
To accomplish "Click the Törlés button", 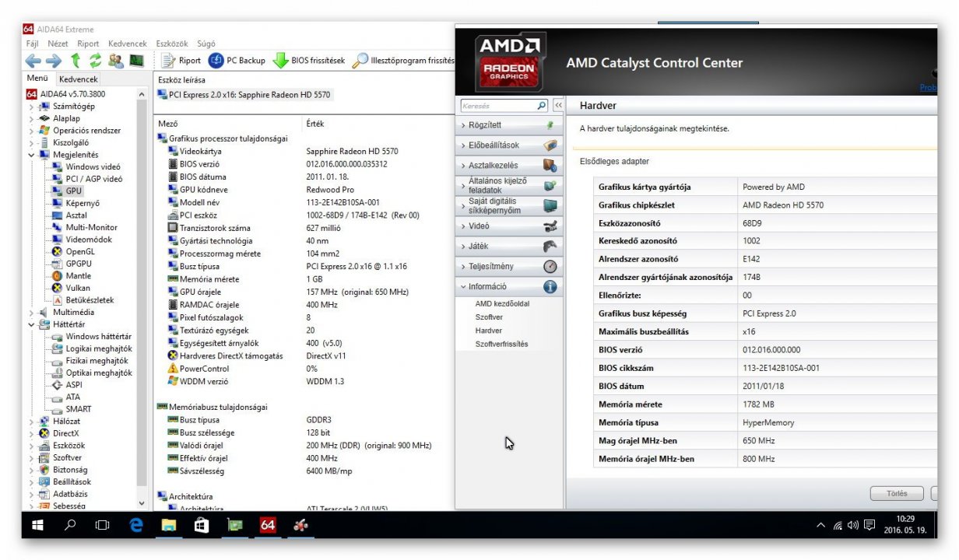I will point(897,493).
